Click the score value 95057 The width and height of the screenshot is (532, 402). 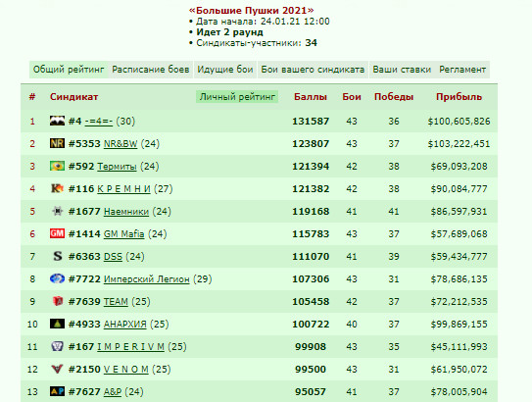tap(311, 392)
